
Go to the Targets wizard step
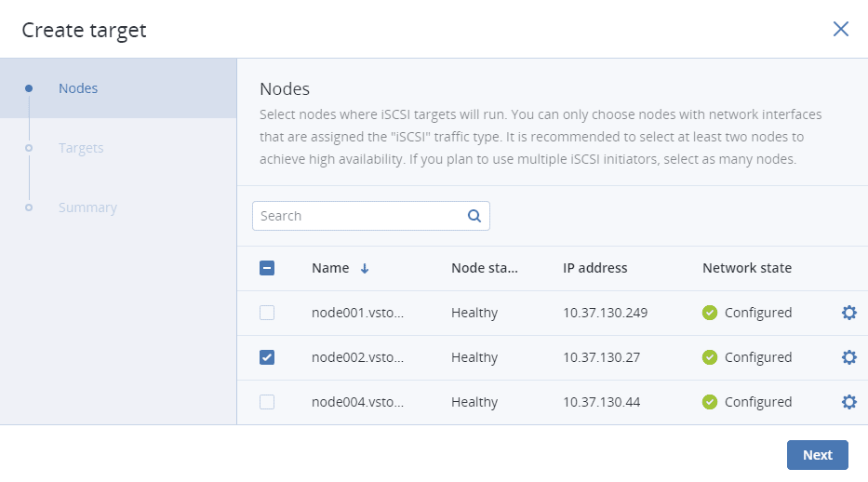click(81, 148)
